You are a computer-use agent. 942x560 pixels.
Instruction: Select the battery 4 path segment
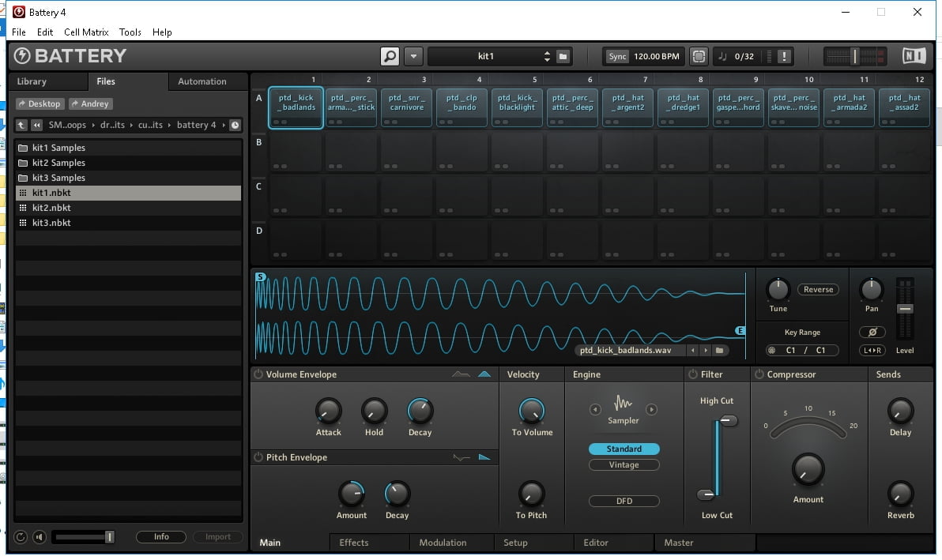pyautogui.click(x=196, y=125)
